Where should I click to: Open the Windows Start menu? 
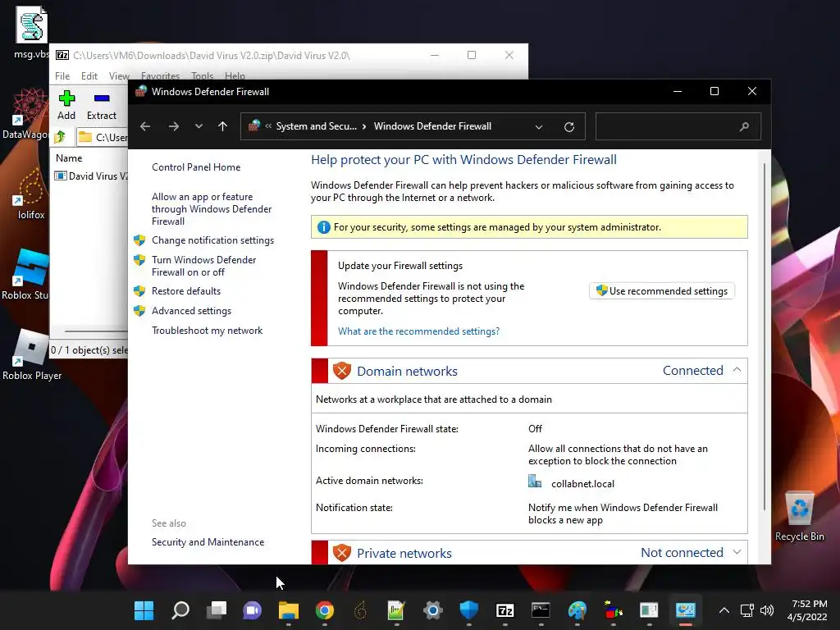(144, 610)
